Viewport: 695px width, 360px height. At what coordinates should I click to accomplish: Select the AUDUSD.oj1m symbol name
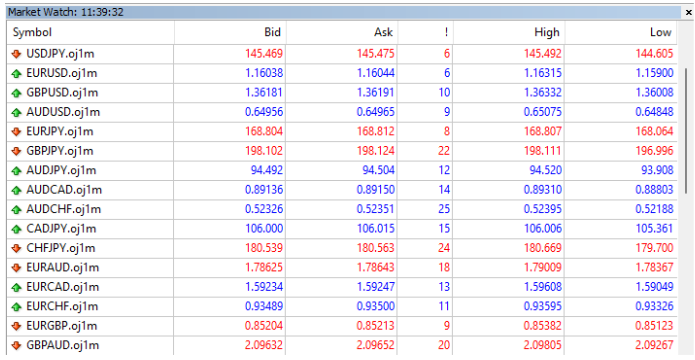(63, 113)
